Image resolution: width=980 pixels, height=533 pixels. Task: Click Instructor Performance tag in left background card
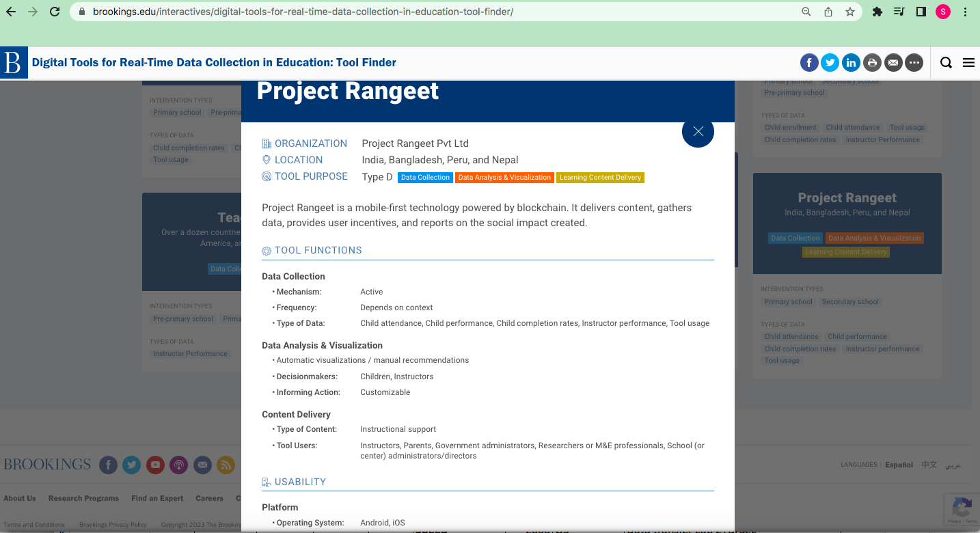190,353
